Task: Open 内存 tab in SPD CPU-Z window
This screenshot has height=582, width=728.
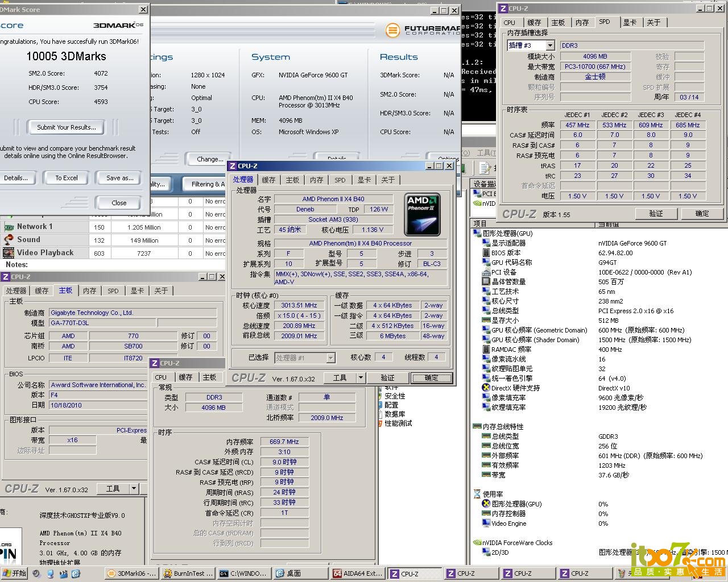Action: pos(582,23)
